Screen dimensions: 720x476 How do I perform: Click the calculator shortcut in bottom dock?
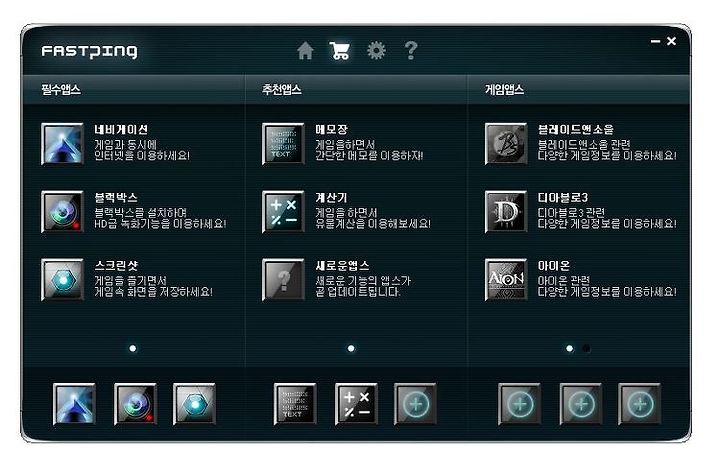356,404
